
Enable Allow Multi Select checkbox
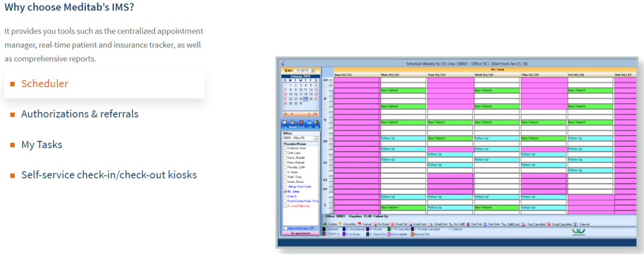(286, 229)
